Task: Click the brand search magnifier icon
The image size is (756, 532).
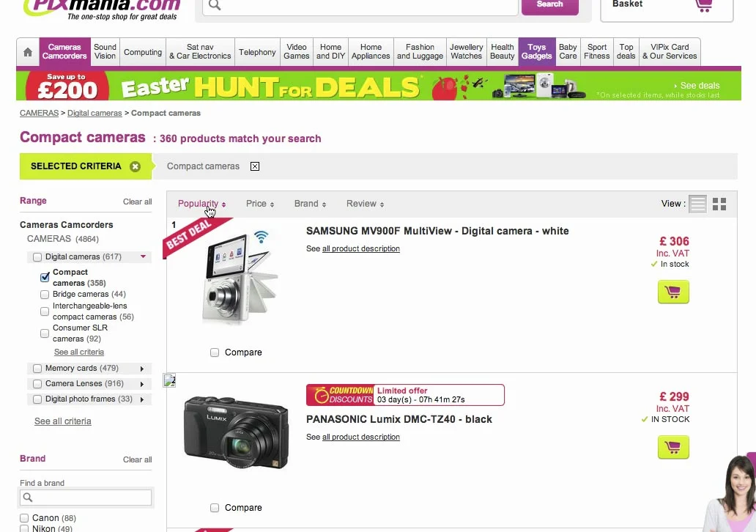Action: [28, 498]
